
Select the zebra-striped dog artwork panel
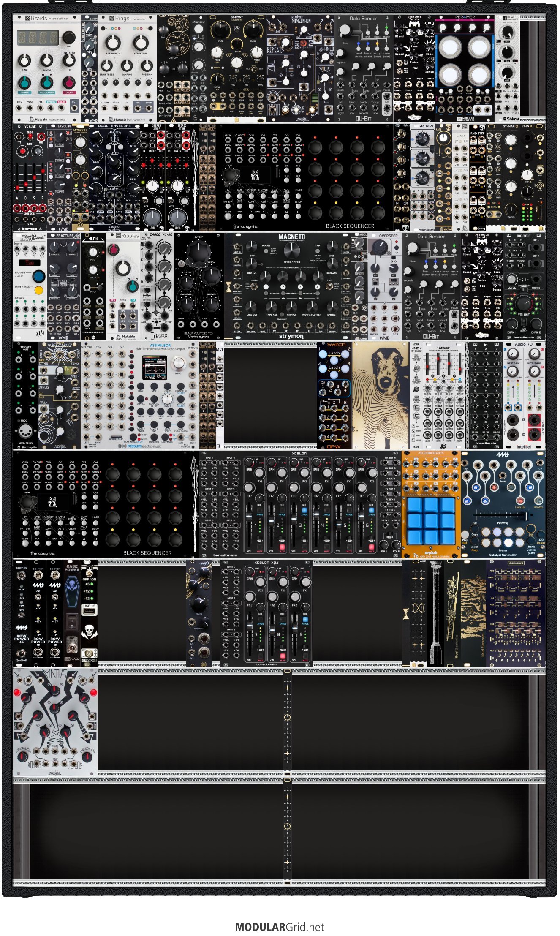pyautogui.click(x=380, y=395)
